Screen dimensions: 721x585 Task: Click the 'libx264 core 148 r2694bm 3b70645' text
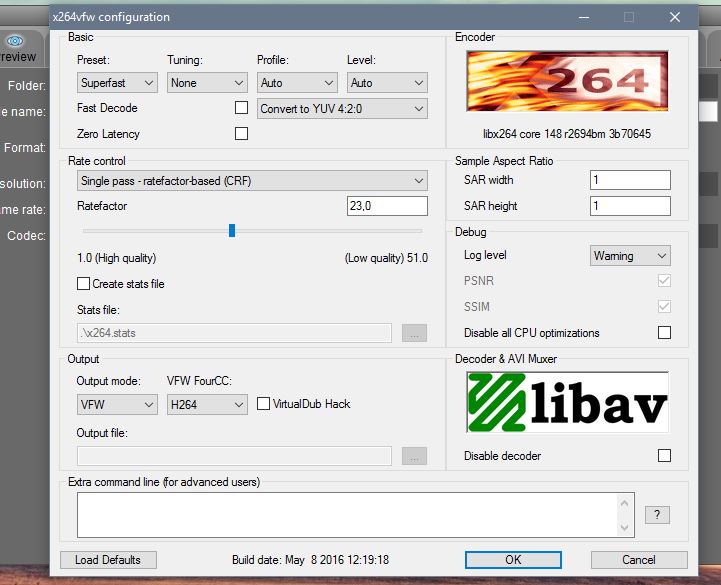[567, 134]
